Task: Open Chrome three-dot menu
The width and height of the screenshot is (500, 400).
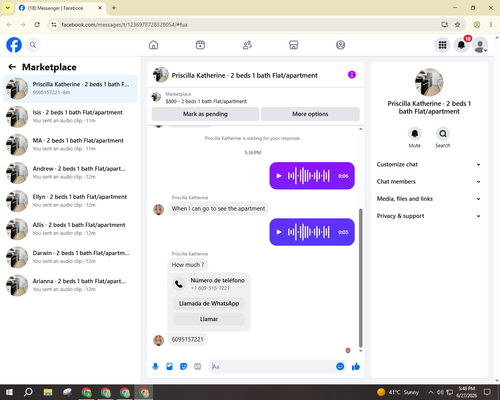Action: click(x=491, y=25)
